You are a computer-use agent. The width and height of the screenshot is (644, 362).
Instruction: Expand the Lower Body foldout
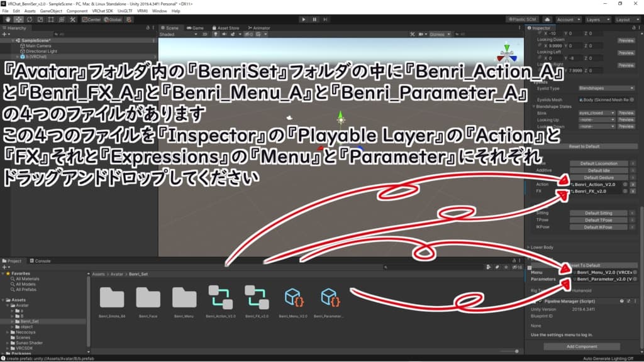(528, 248)
